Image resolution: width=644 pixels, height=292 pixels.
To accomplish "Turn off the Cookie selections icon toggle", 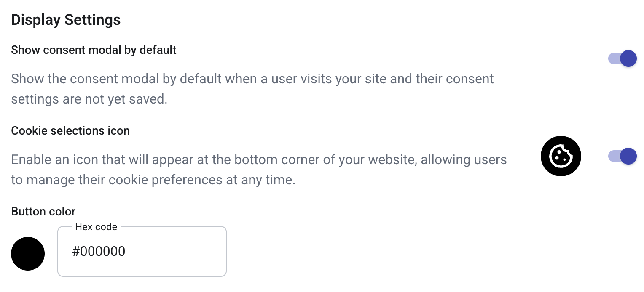I will (x=622, y=156).
